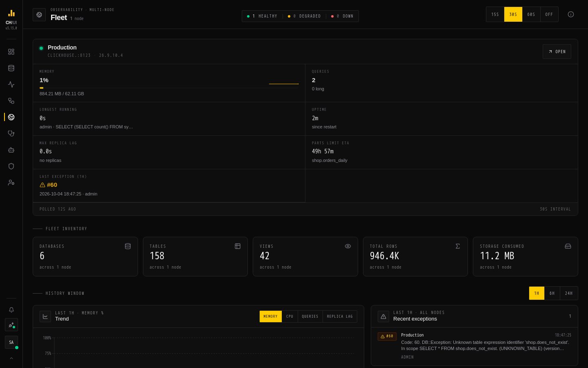The image size is (588, 368).
Task: Expand the sidebar with bottom chevron
Action: pyautogui.click(x=11, y=358)
